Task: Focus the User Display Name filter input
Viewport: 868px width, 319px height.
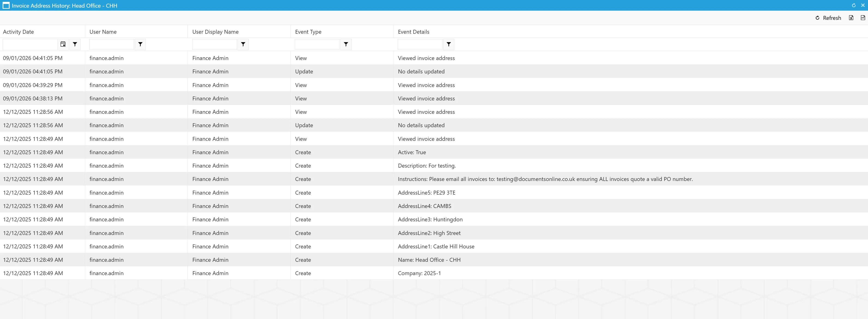Action: click(x=214, y=44)
